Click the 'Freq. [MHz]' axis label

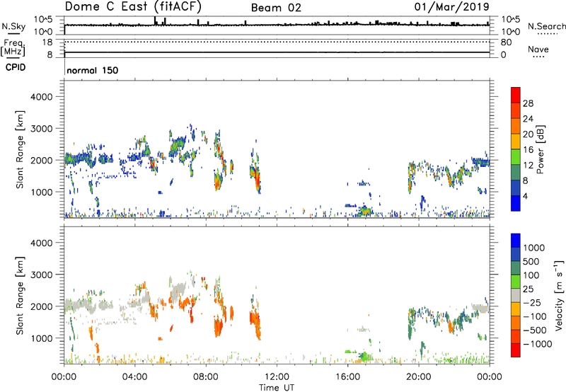point(13,48)
